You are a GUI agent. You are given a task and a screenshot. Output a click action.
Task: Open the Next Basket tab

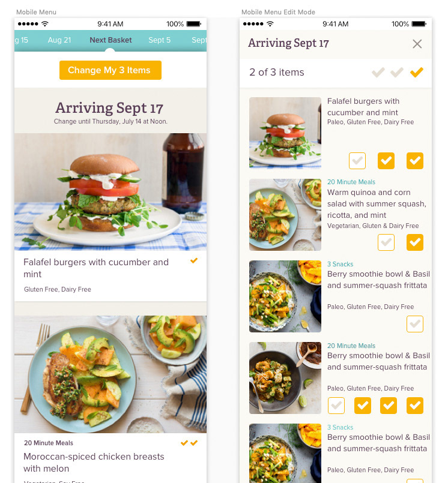tap(110, 40)
